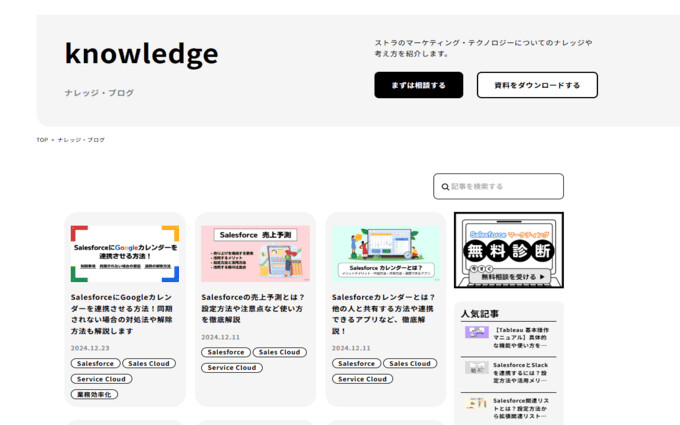Select the Sales Cloud tag on Google Calendar card

[x=149, y=363]
